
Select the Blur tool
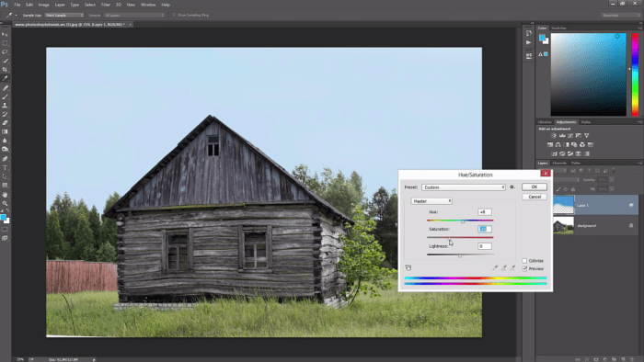[x=5, y=141]
